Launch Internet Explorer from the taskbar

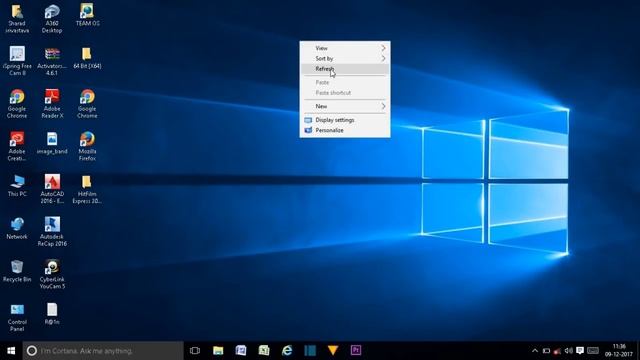point(287,351)
